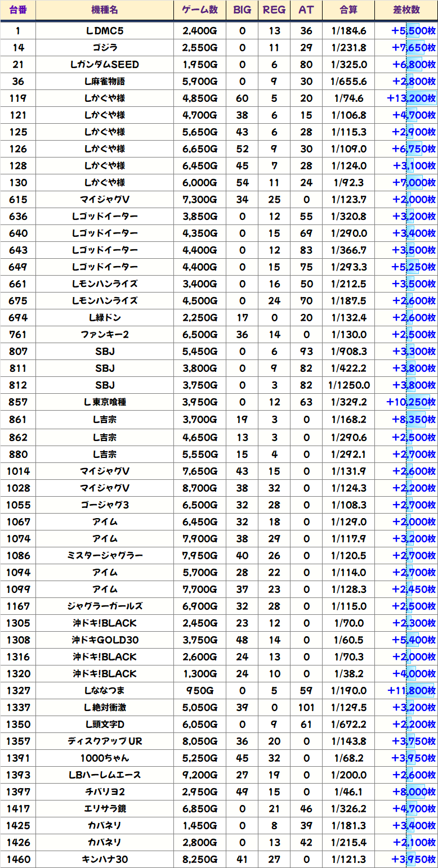Select machine name 沖ドキGOLD30
Viewport: 438px width, 868px height.
coord(105,640)
